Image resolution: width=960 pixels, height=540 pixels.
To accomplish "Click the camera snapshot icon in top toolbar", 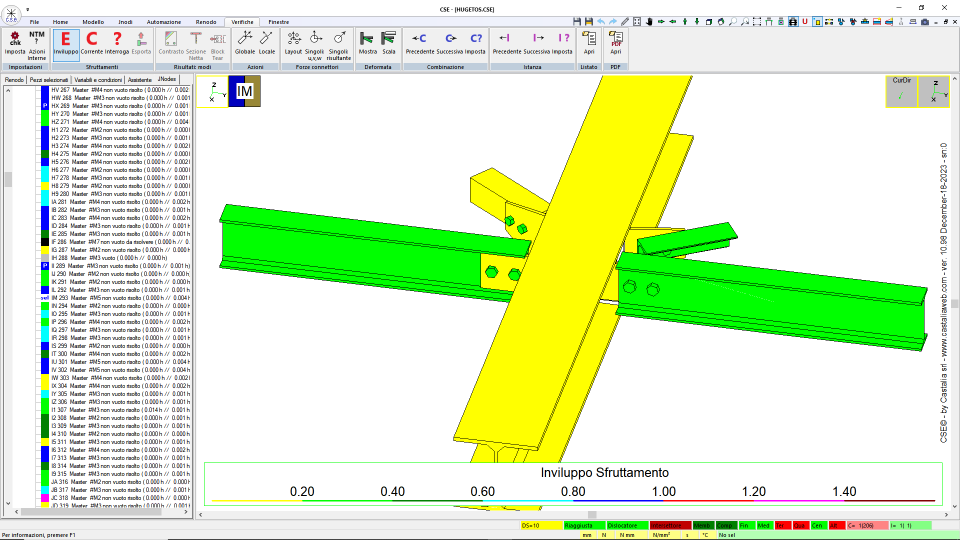I will click(x=924, y=21).
